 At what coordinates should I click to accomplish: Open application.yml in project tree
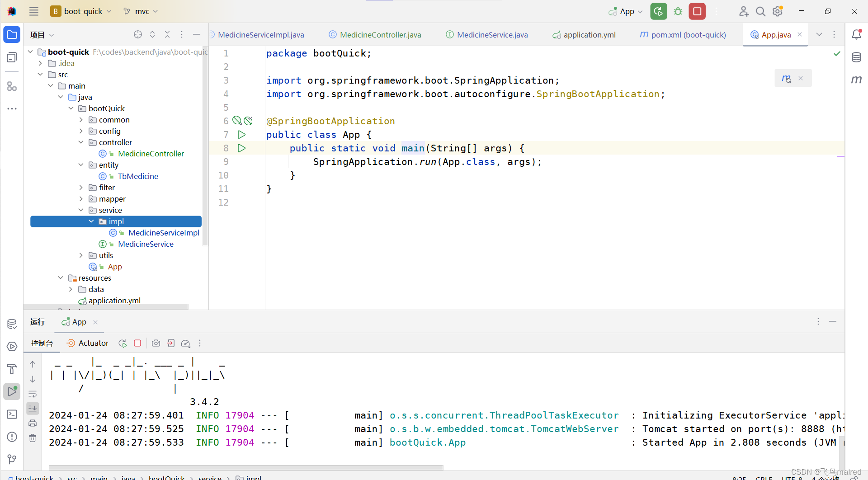[114, 301]
